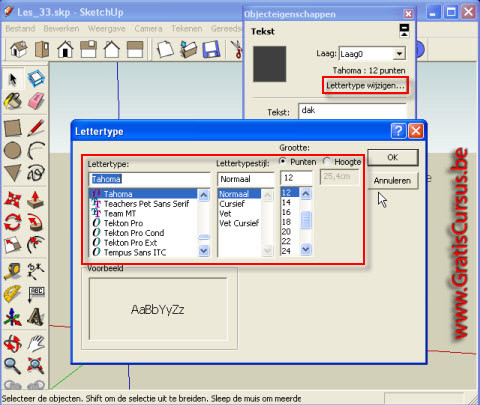
Task: Activate the Rotate tool
Action: point(13,222)
